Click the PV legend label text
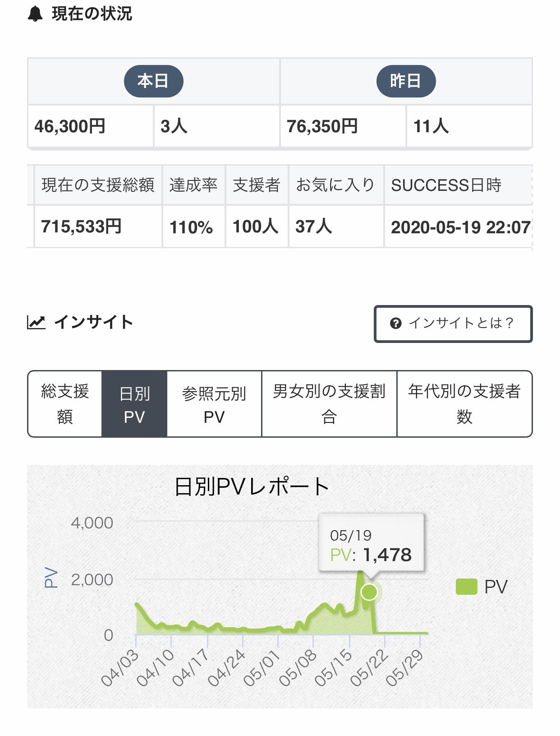The width and height of the screenshot is (560, 736). (496, 587)
